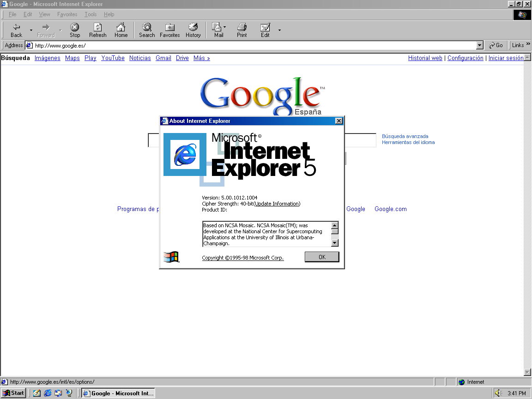
Task: Expand the Back button history dropdown arrow
Action: 31,30
